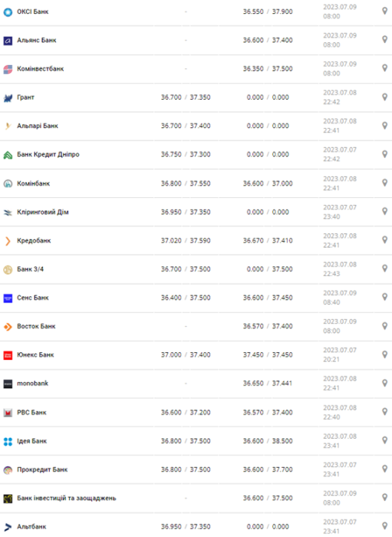Open map pin for Прокредит Банк
Screen dimensions: 392x537
(x=384, y=469)
